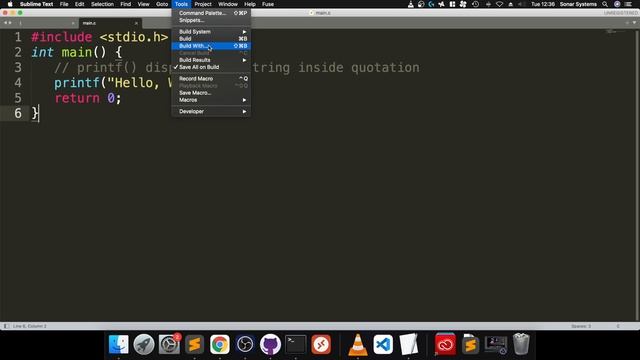The height and width of the screenshot is (360, 640).
Task: Expand the Developer submenu
Action: [x=211, y=111]
